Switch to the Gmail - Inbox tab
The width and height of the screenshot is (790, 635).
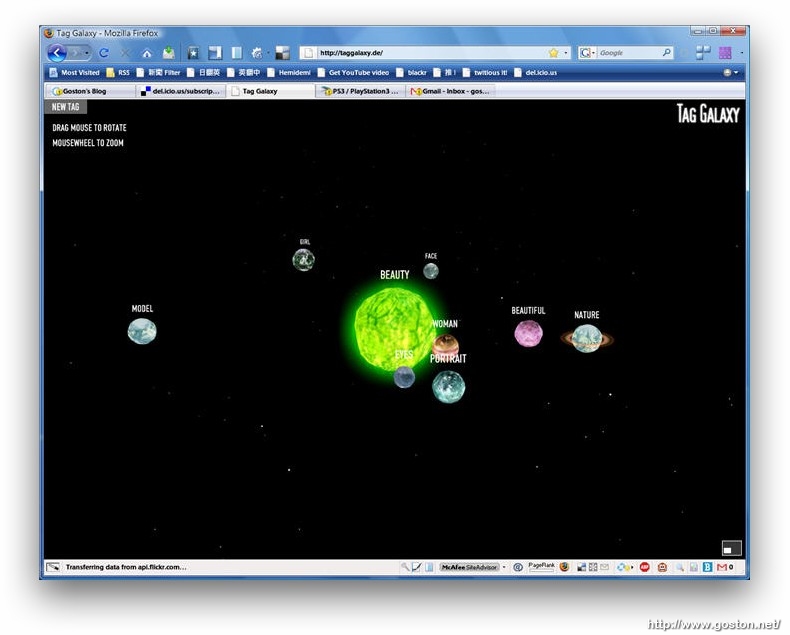click(450, 91)
